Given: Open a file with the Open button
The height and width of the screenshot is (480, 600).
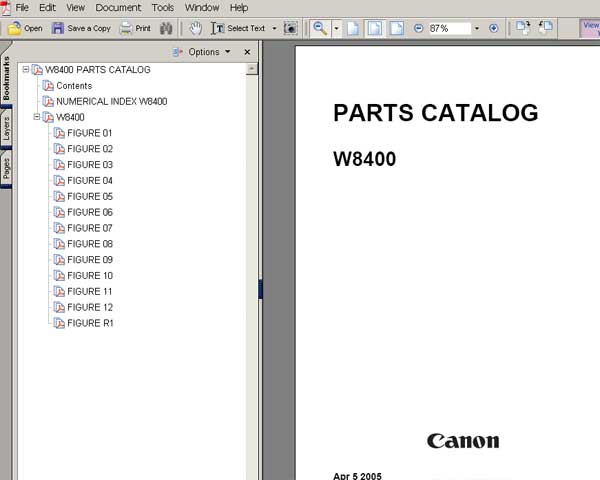Looking at the screenshot, I should coord(25,28).
